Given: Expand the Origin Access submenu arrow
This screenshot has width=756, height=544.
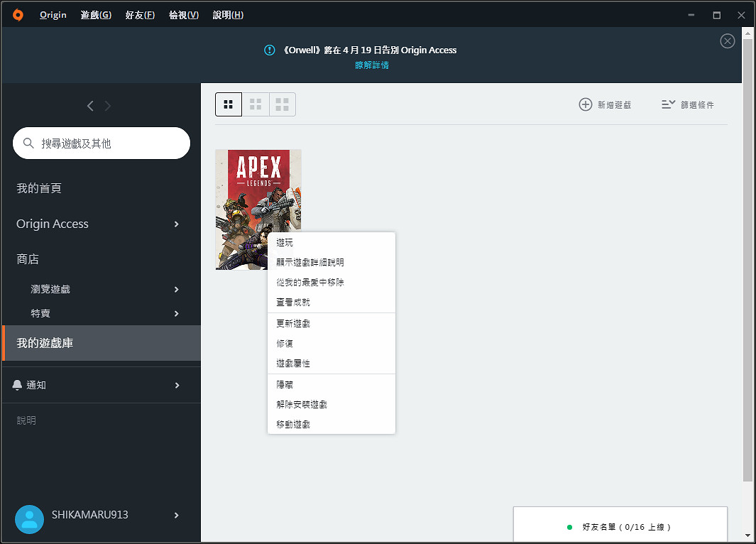Looking at the screenshot, I should click(177, 224).
